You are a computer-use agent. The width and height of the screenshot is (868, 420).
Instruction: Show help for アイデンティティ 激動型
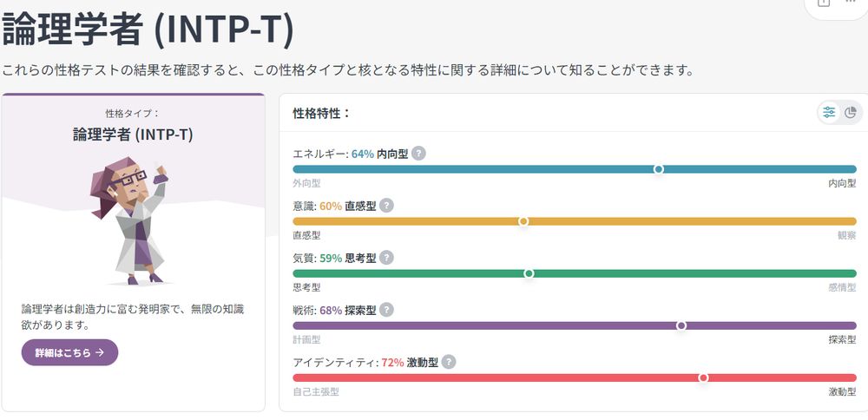(449, 362)
